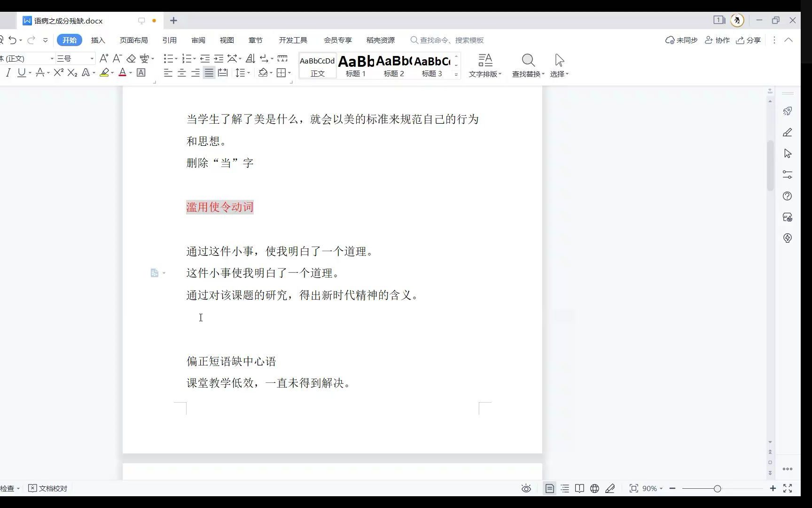This screenshot has height=508, width=812.
Task: Click the numbered list icon
Action: coord(187,58)
